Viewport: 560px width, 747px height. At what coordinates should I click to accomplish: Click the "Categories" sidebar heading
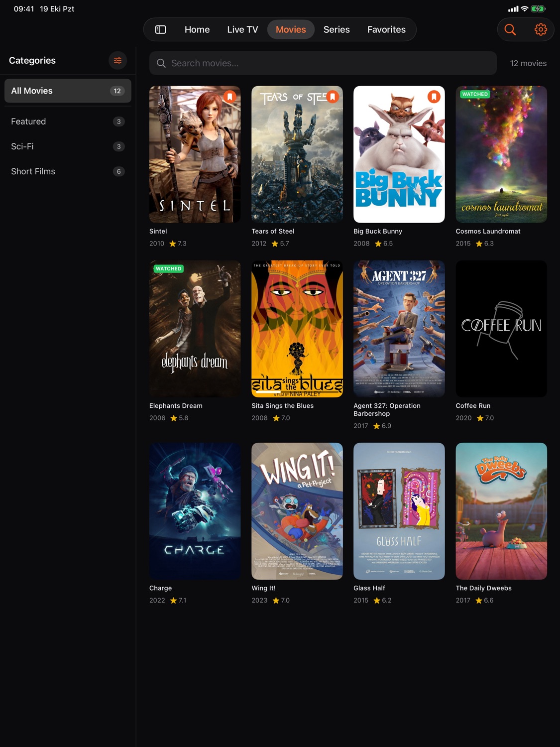coord(32,60)
